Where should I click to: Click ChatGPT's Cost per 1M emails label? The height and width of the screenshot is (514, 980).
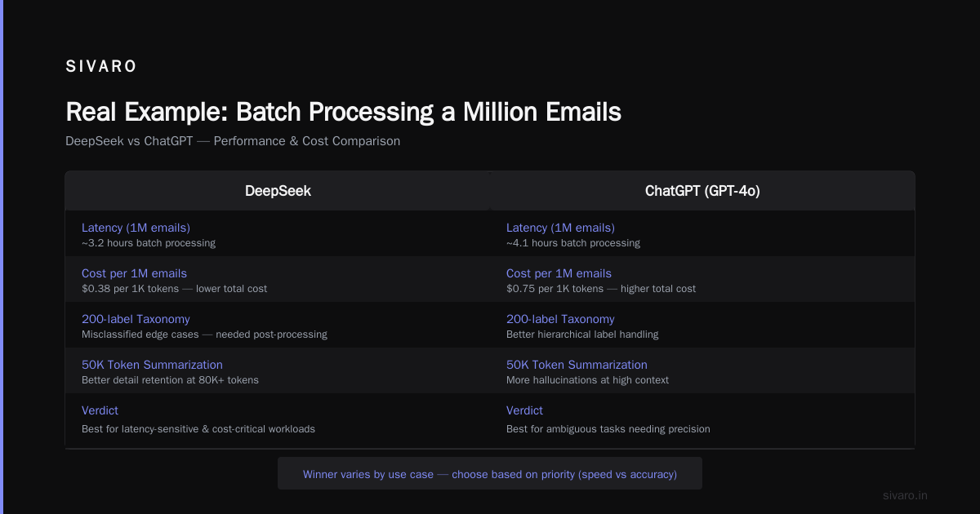click(559, 273)
